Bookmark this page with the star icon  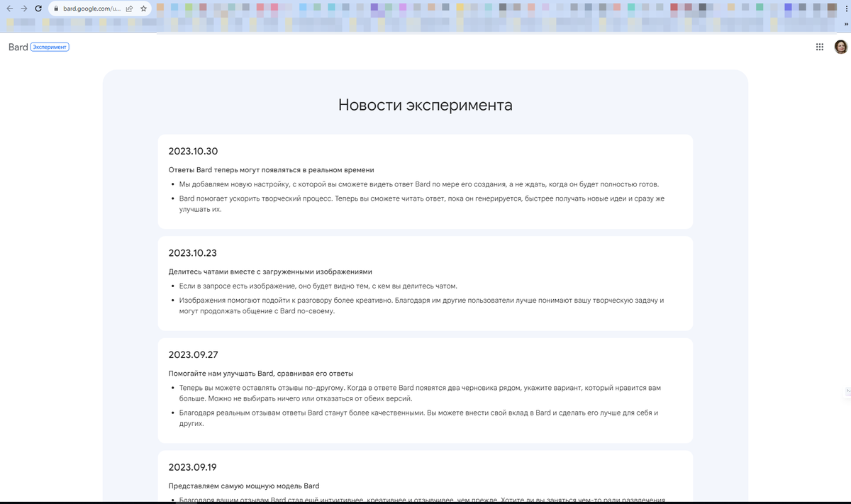click(x=144, y=9)
